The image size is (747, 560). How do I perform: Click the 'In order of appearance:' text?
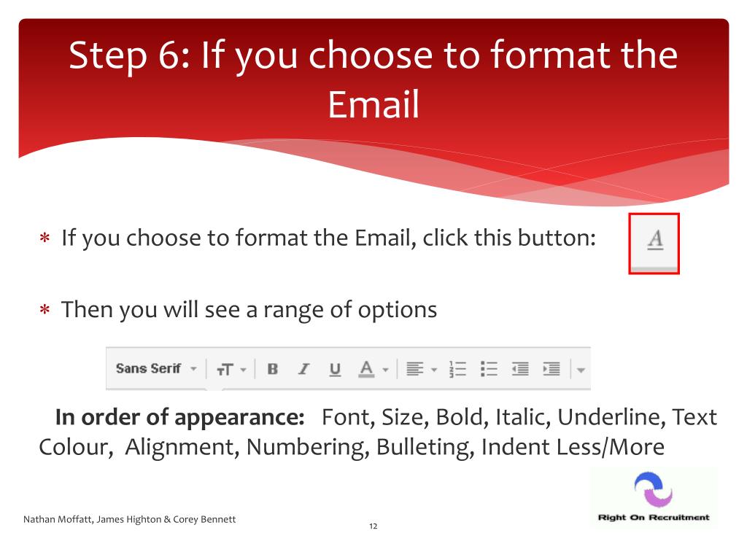pos(179,417)
